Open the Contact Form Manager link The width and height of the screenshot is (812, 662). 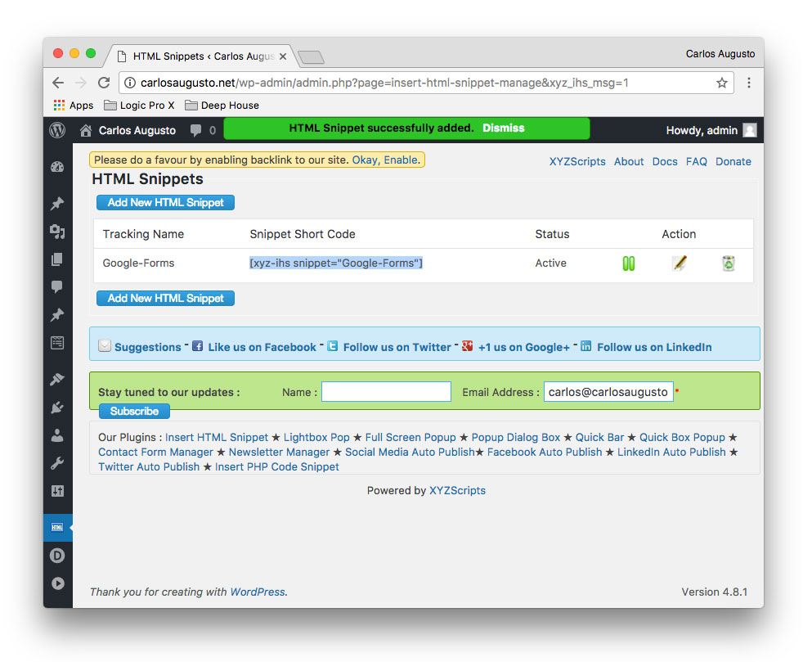(156, 452)
